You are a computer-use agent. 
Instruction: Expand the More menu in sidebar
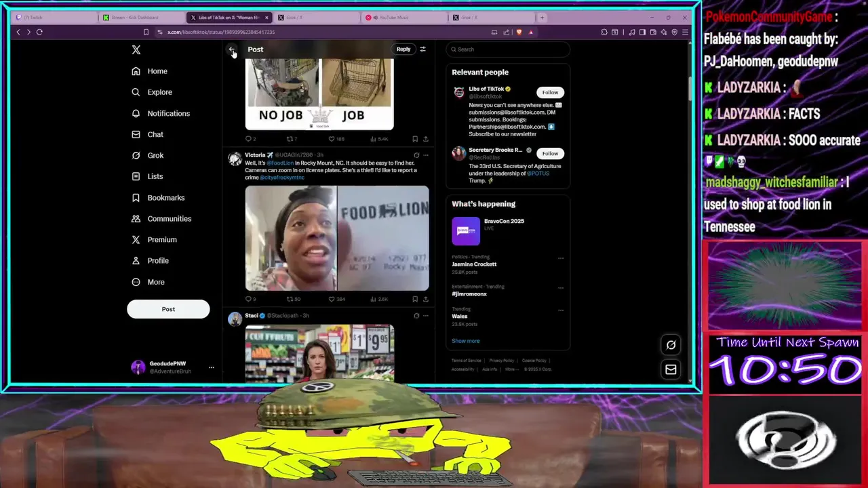[148, 282]
